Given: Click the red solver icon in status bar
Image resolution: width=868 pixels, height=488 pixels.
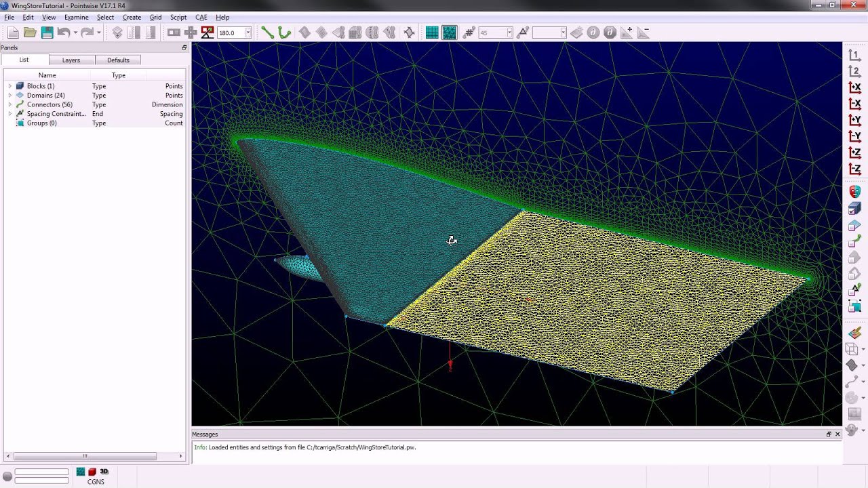Looking at the screenshot, I should 92,472.
